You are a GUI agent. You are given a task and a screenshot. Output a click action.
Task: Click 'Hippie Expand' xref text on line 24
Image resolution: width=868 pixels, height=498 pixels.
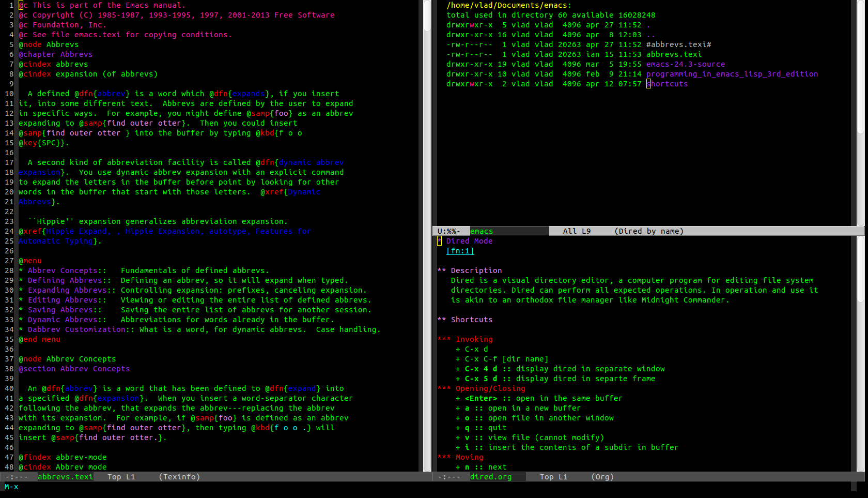click(76, 231)
